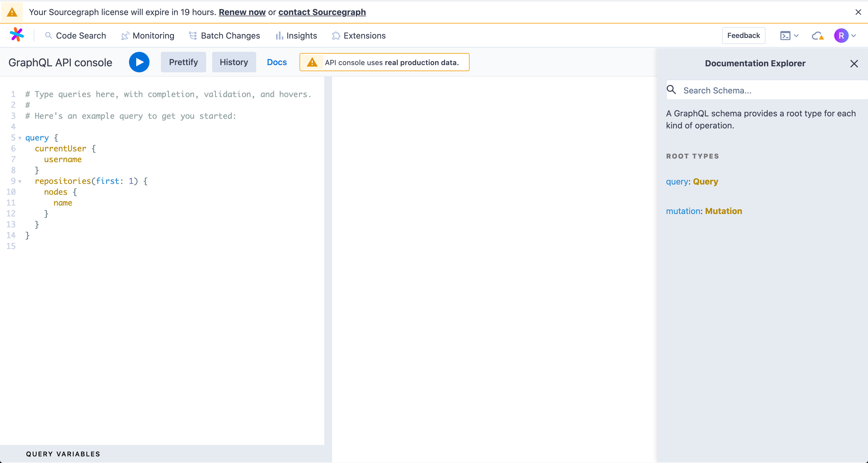Click the contact Sourcegraph link
The height and width of the screenshot is (463, 868).
pos(322,12)
